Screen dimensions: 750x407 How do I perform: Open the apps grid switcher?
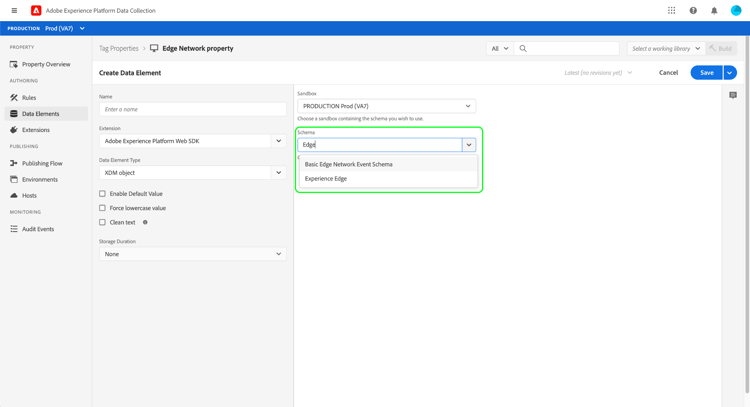pos(672,11)
